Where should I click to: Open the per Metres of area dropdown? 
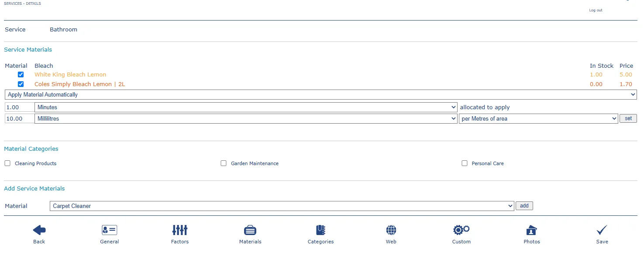coord(538,119)
